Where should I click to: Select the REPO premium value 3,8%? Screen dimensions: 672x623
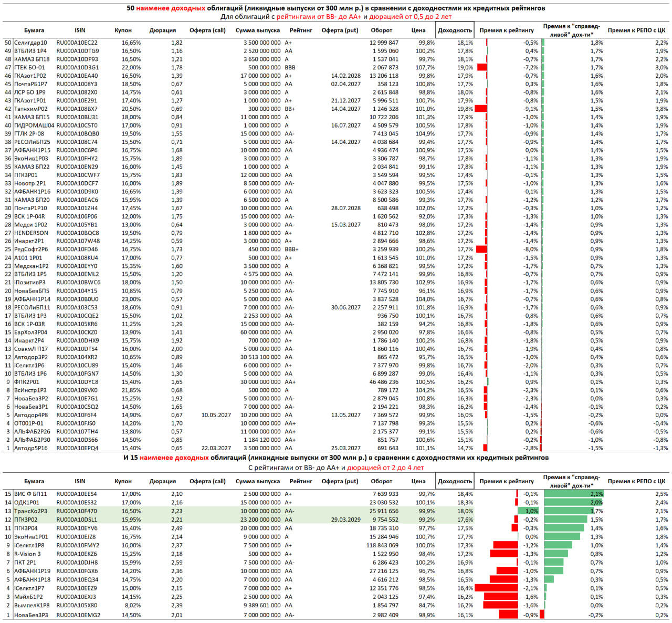click(x=661, y=109)
